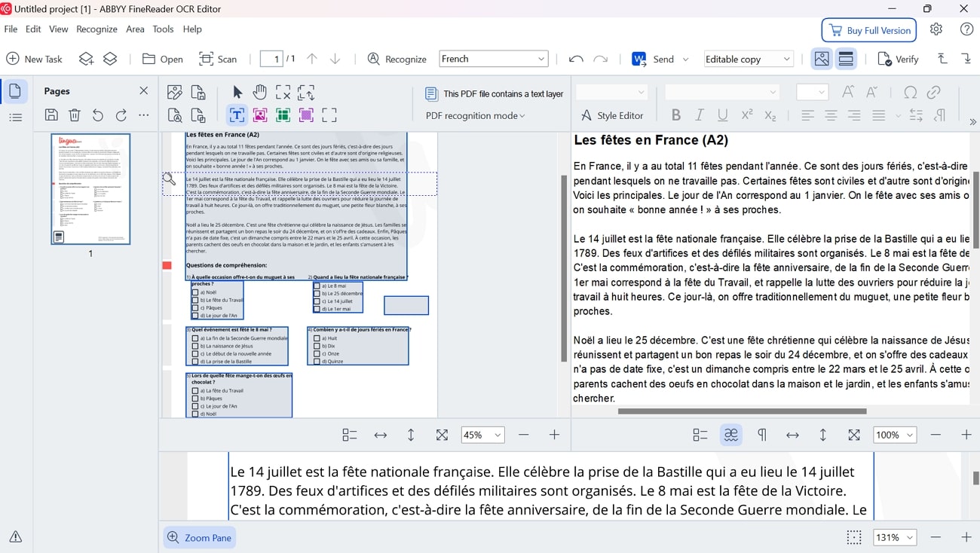This screenshot has width=980, height=553.
Task: Click the reorder areas tool icon
Action: [x=306, y=93]
